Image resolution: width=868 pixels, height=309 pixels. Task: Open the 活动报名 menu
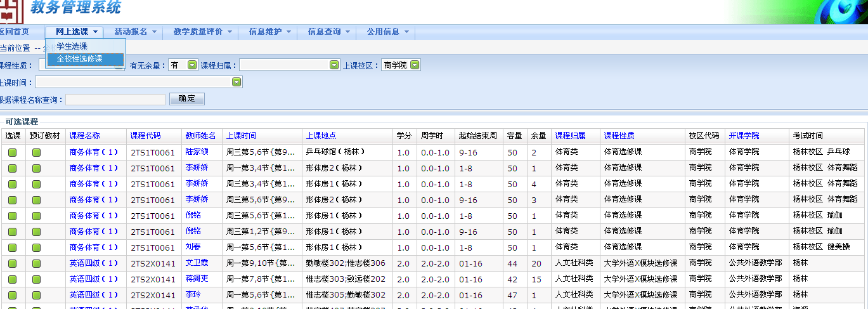(135, 32)
